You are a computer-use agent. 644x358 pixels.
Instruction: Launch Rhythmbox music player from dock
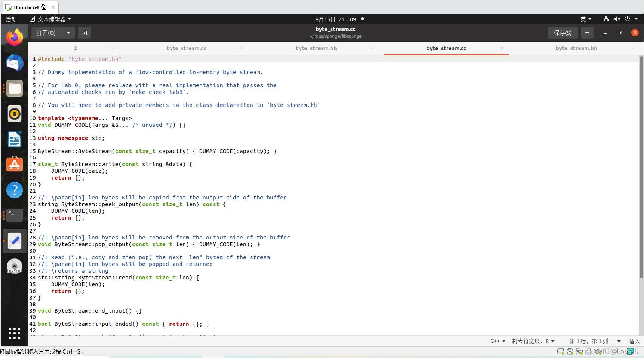click(15, 114)
